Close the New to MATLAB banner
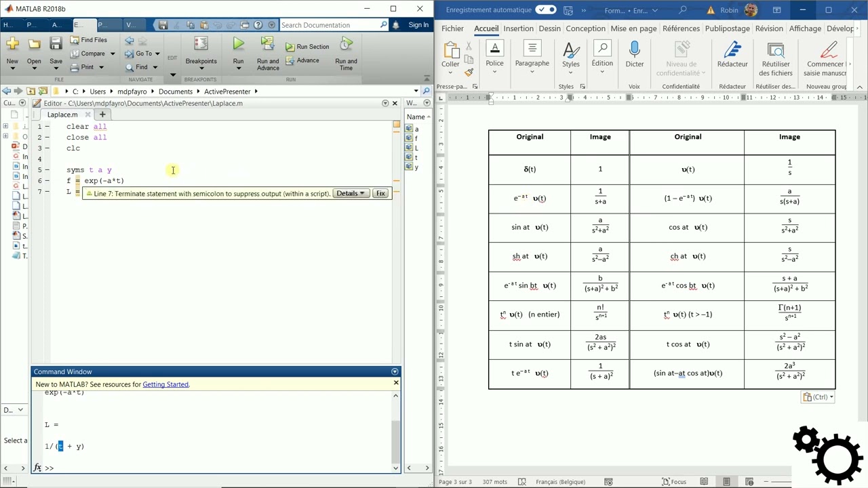Viewport: 868px width, 488px height. pyautogui.click(x=396, y=383)
